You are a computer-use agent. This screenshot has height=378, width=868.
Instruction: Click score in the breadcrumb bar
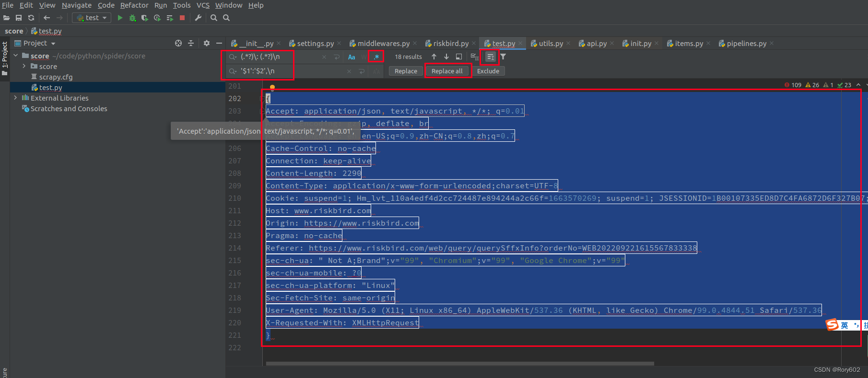pyautogui.click(x=14, y=31)
